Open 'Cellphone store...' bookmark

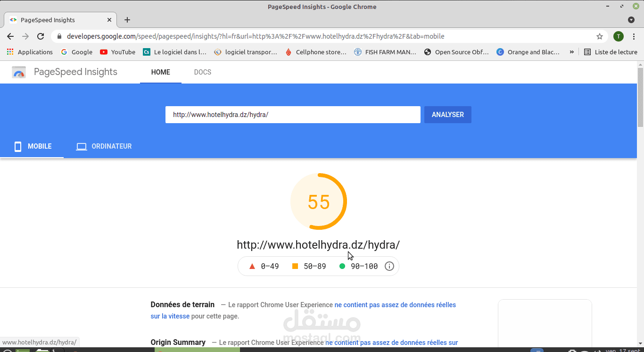pyautogui.click(x=316, y=52)
